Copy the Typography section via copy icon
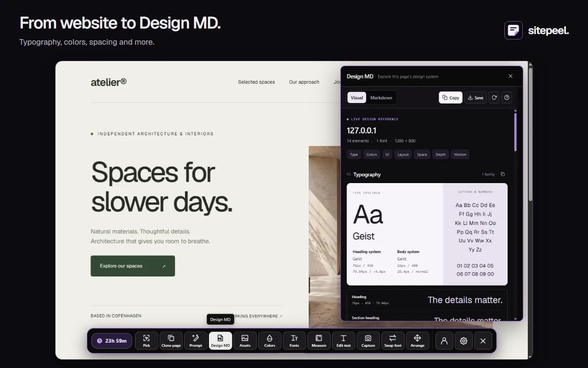 [503, 174]
